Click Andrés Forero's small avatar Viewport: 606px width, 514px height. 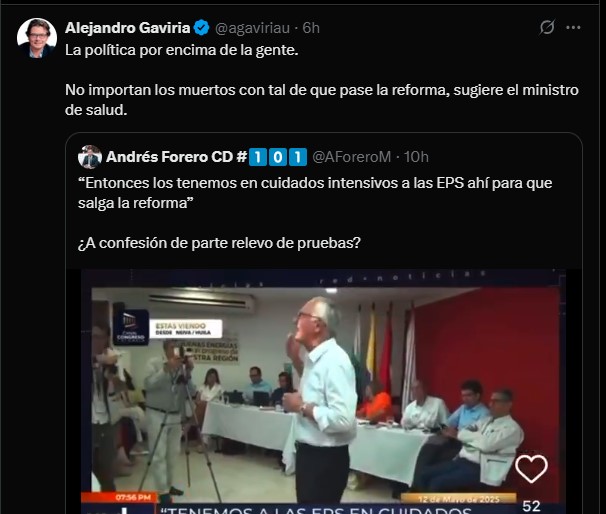pyautogui.click(x=90, y=157)
